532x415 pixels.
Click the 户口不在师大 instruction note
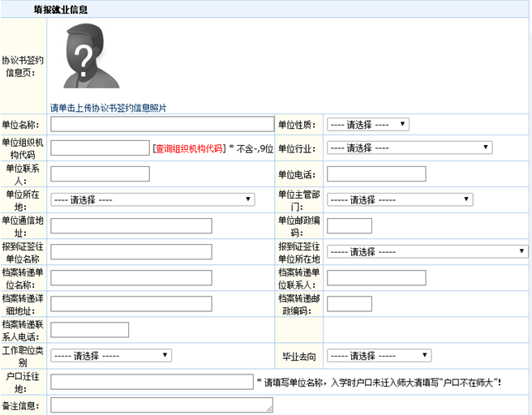(x=379, y=383)
